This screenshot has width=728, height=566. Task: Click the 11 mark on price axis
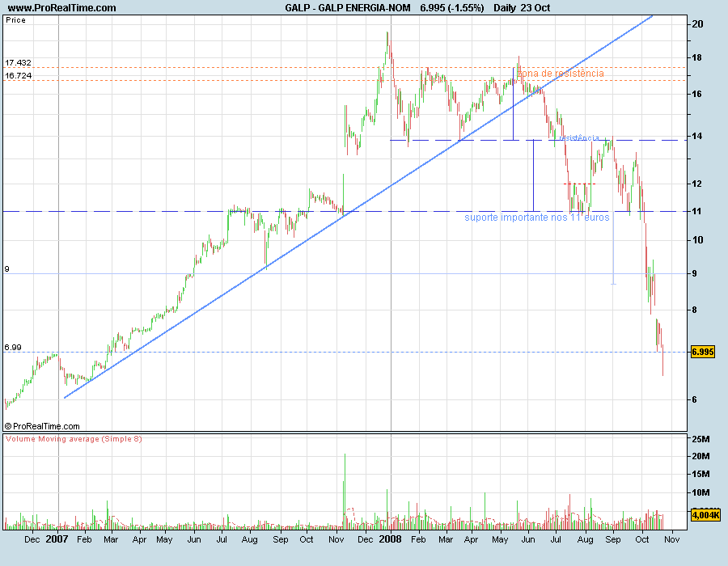pyautogui.click(x=697, y=212)
